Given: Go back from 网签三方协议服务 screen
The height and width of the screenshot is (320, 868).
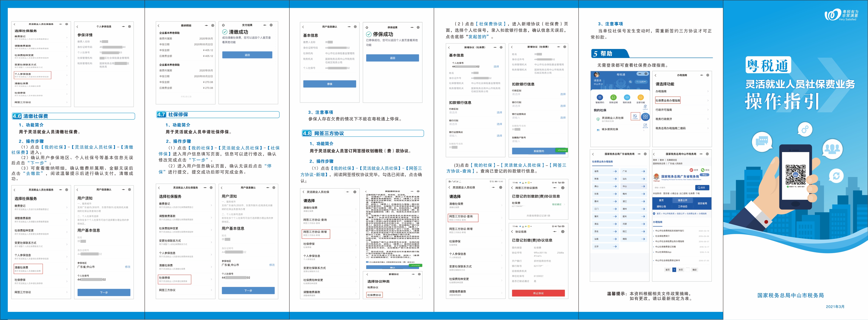Looking at the screenshot, I should pyautogui.click(x=512, y=188).
